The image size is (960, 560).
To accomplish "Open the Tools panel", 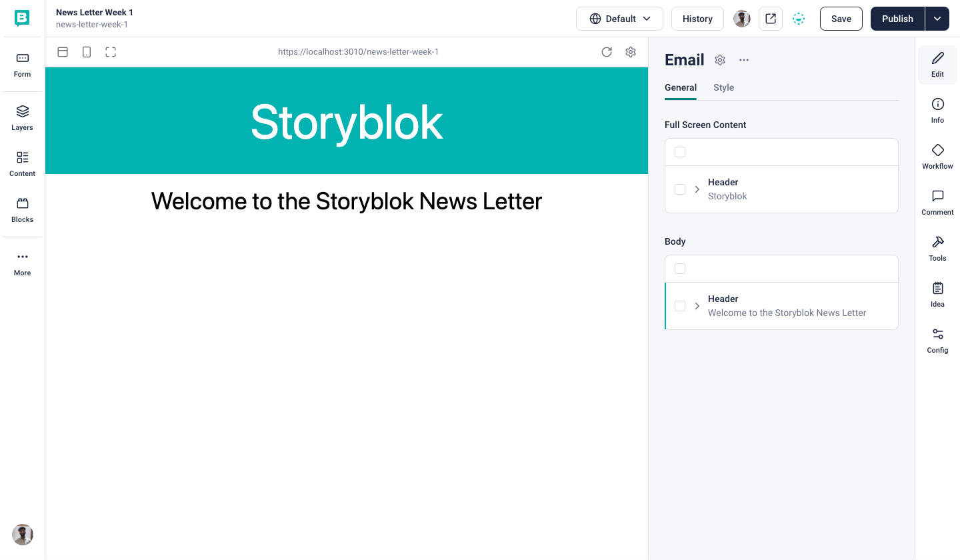I will point(937,249).
